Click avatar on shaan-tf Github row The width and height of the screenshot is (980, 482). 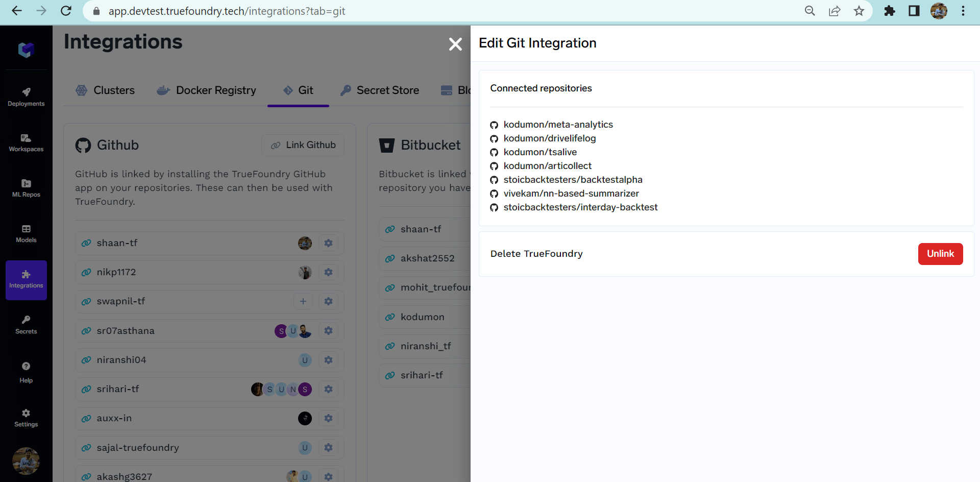click(x=305, y=243)
